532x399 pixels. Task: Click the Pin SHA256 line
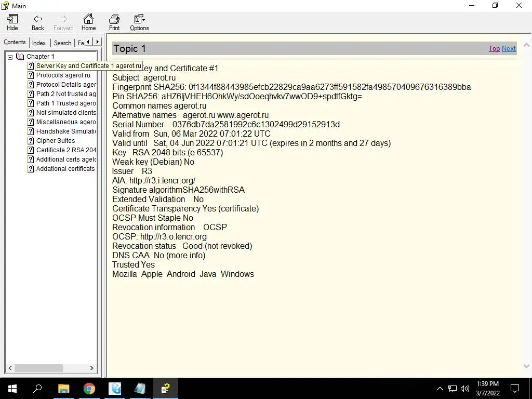tap(237, 96)
